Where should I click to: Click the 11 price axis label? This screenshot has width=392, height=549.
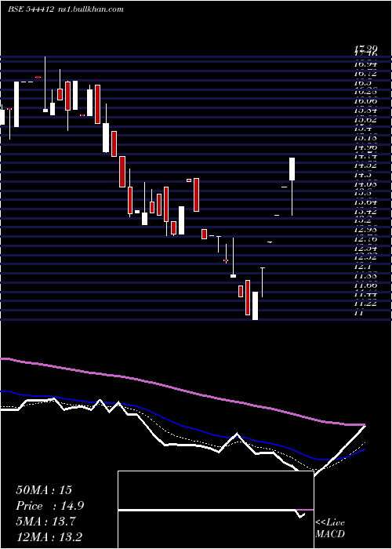(x=359, y=313)
